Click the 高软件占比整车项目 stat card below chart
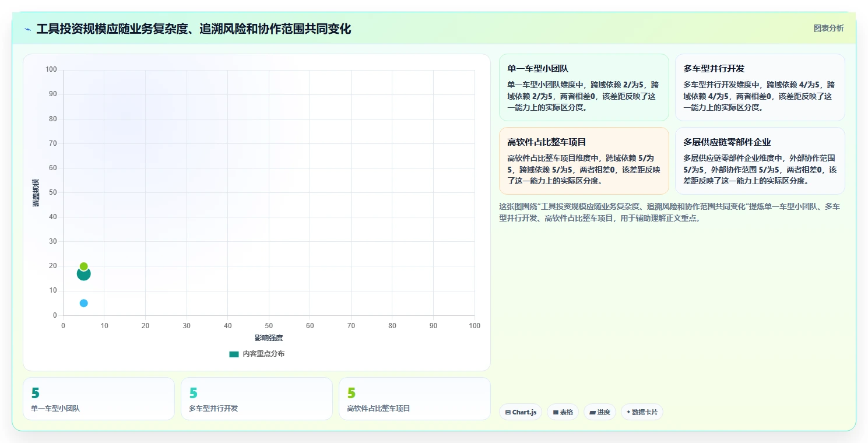This screenshot has height=443, width=868. [414, 399]
